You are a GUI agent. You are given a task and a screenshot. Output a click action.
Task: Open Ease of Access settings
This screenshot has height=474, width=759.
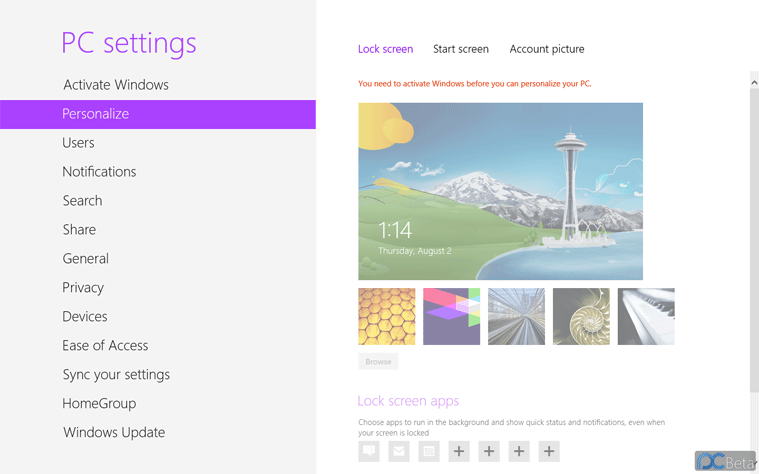point(105,346)
